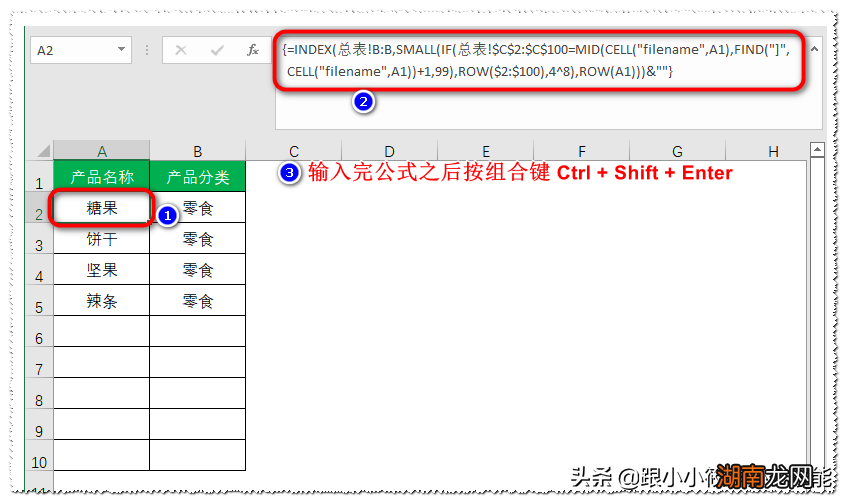Viewport: 847px width, 503px height.
Task: Select column F header
Action: (x=581, y=151)
